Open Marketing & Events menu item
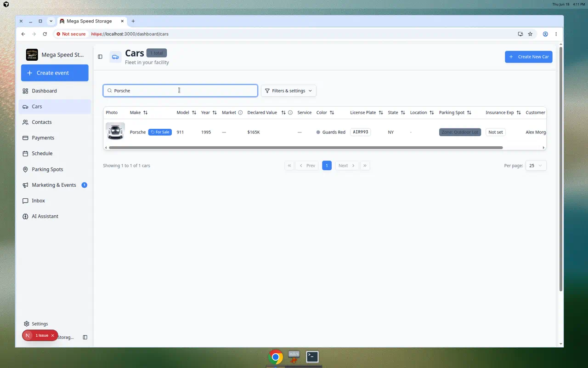This screenshot has height=368, width=588. [55, 185]
